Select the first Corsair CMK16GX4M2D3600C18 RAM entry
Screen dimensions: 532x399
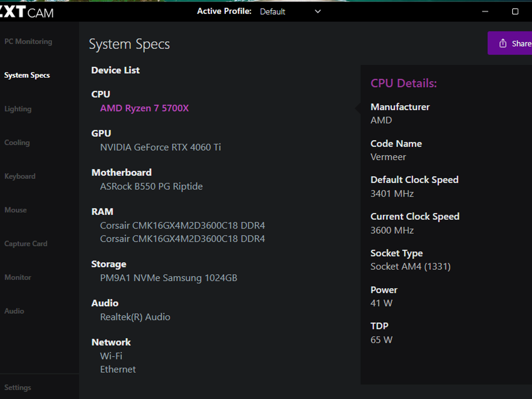click(183, 225)
